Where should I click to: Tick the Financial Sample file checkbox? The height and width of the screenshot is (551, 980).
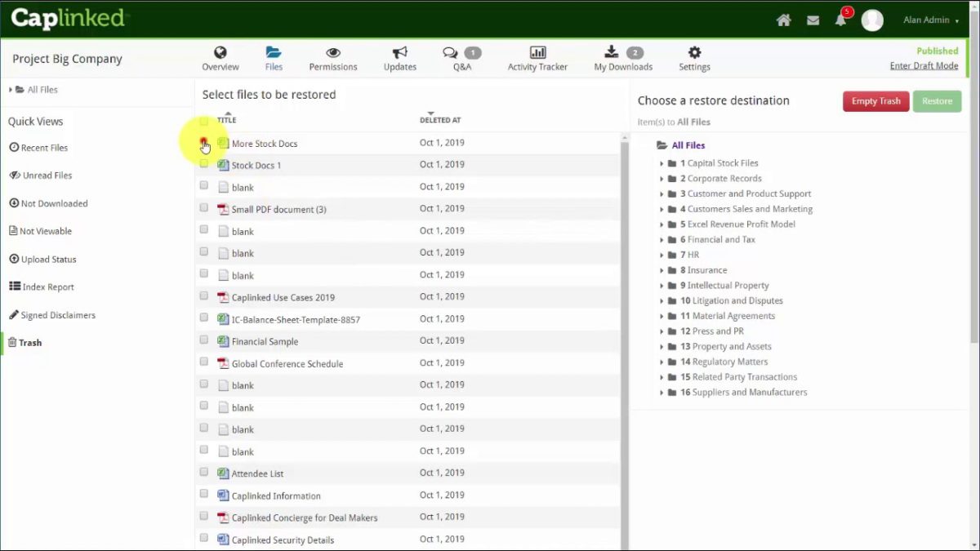204,340
